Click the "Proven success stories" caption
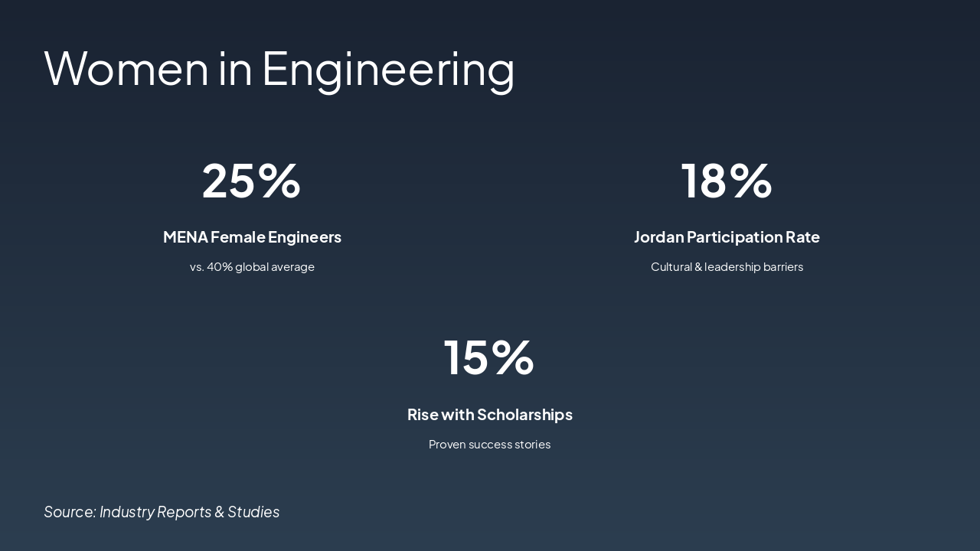Image resolution: width=980 pixels, height=551 pixels. coord(489,445)
